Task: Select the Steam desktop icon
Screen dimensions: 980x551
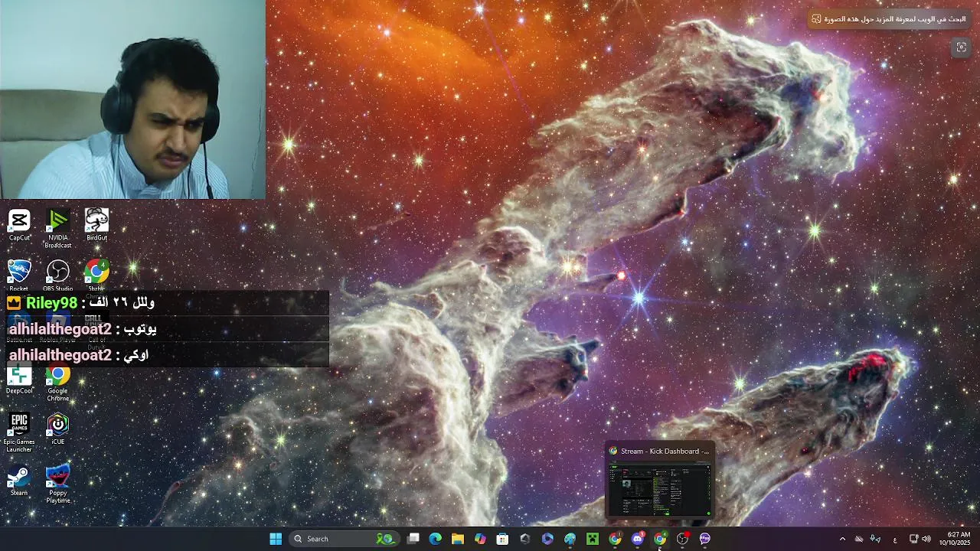Action: pos(19,481)
